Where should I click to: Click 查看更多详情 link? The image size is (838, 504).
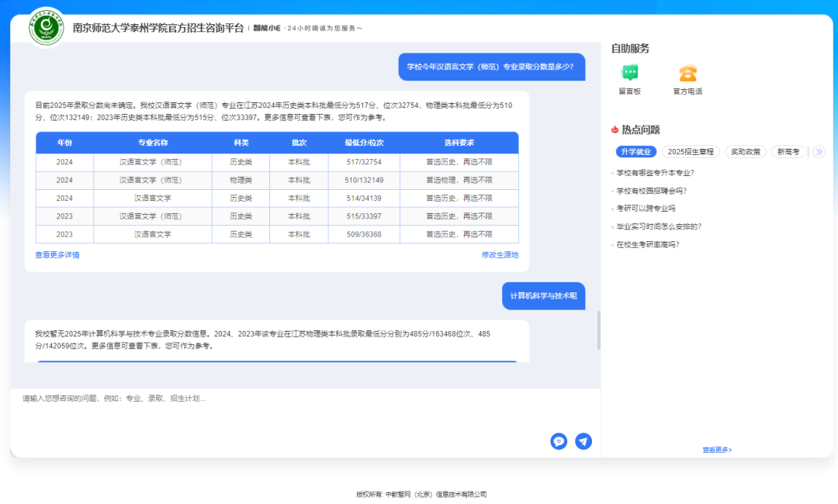57,255
